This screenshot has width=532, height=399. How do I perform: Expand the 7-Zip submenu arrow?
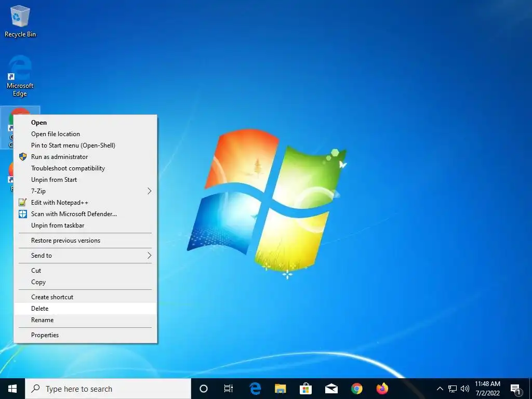pos(149,191)
